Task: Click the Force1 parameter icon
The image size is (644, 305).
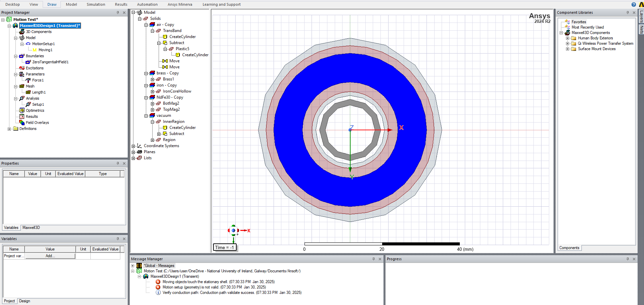Action: [x=28, y=80]
